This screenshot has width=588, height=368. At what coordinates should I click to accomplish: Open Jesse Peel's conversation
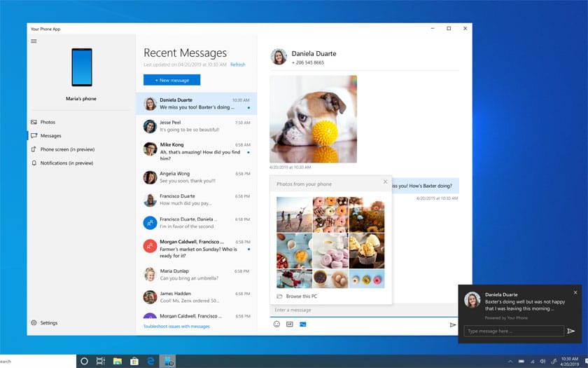tap(197, 126)
